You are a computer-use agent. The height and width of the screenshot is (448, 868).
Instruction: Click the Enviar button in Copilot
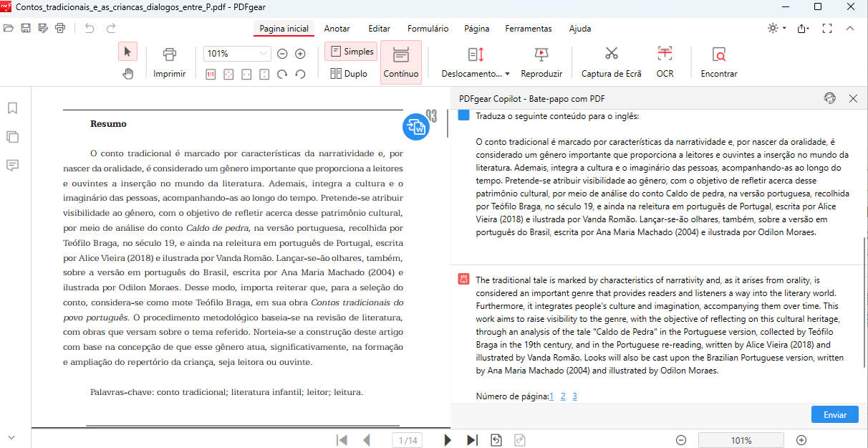coord(834,414)
